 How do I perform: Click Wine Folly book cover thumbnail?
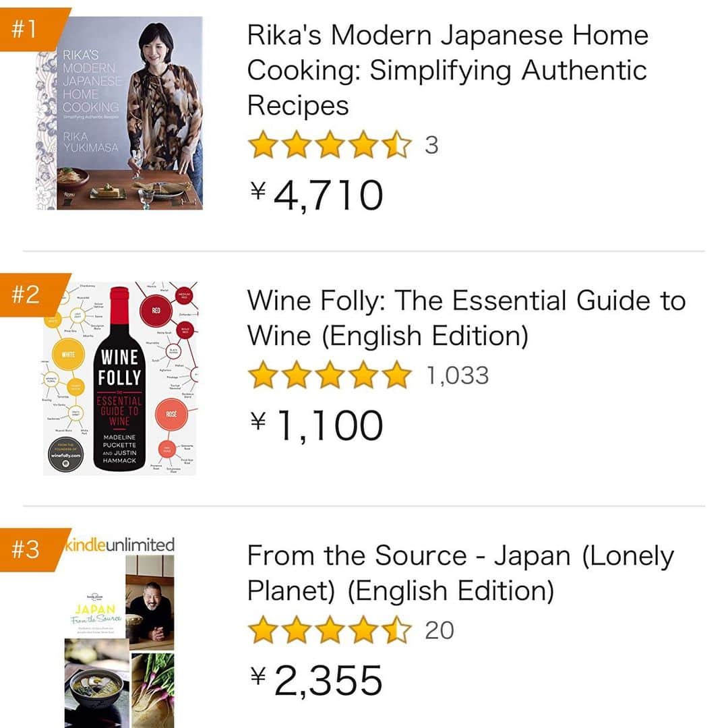(x=120, y=378)
